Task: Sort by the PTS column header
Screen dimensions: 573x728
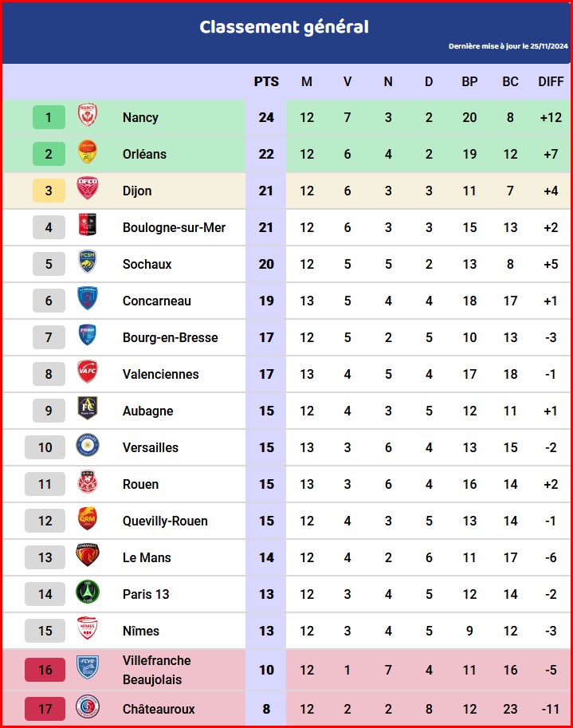Action: (266, 81)
